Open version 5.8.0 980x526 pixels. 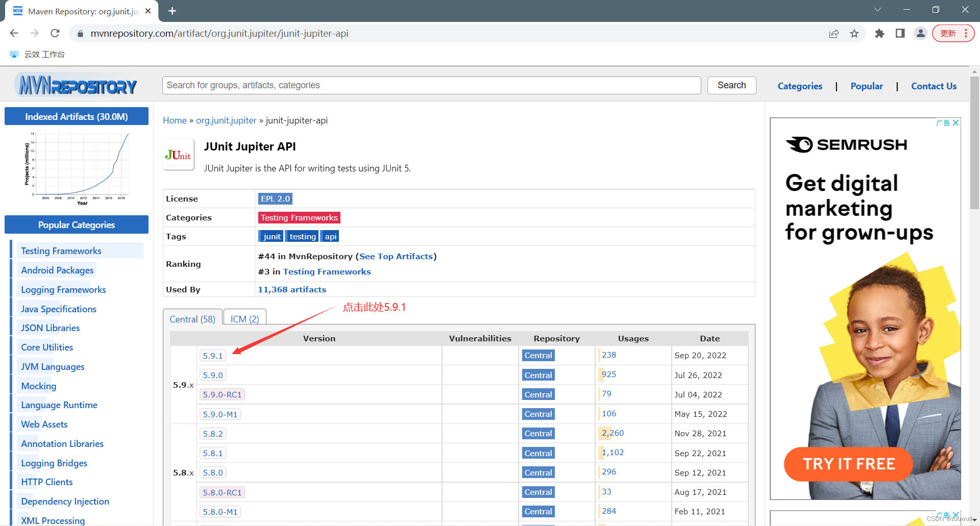click(x=213, y=472)
